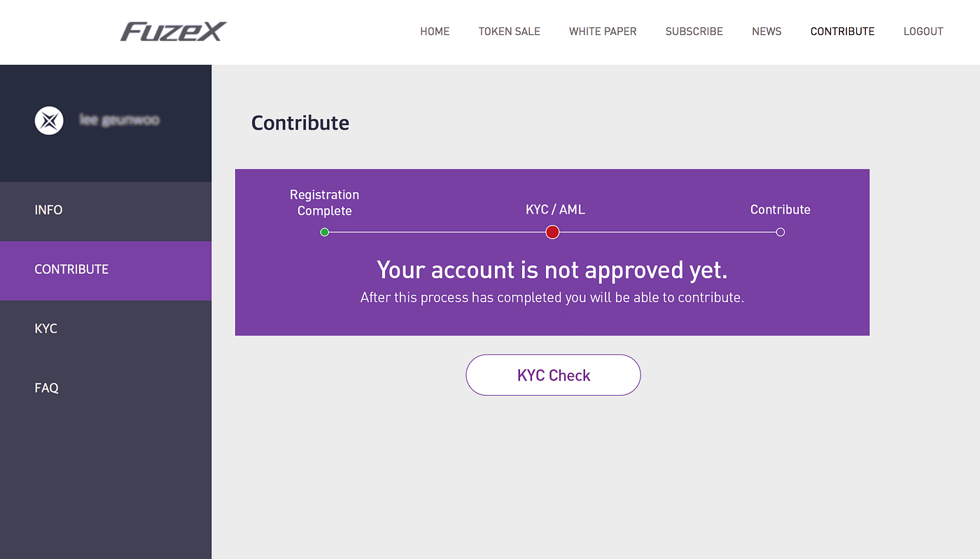Viewport: 980px width, 559px height.
Task: Open INFO in the sidebar
Action: [x=106, y=210]
